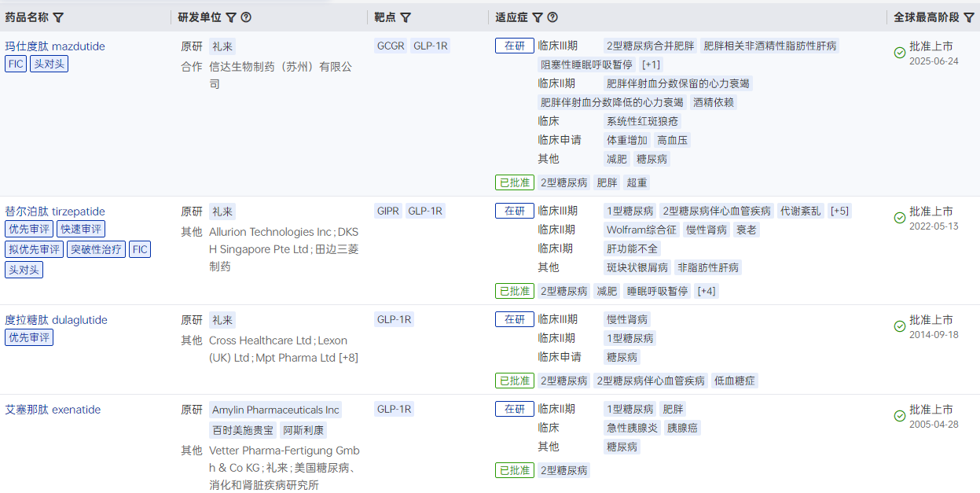Select 肝功能不全 indication

coord(632,248)
